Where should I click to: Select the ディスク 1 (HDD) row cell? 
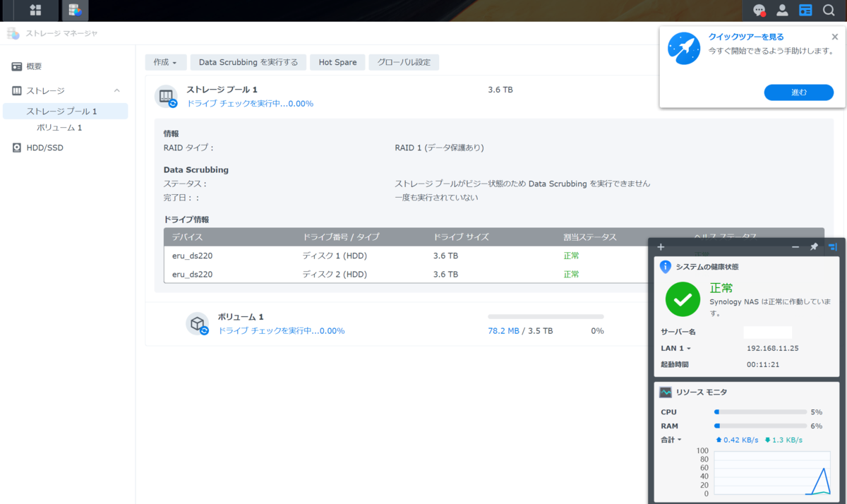[335, 256]
